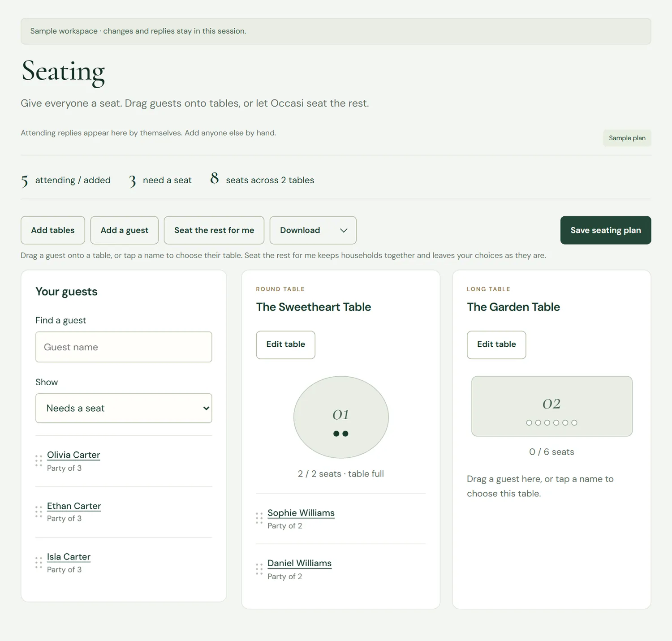Screen dimensions: 672x641
Task: Click drag handle beside Daniel Williams
Action: (x=259, y=569)
